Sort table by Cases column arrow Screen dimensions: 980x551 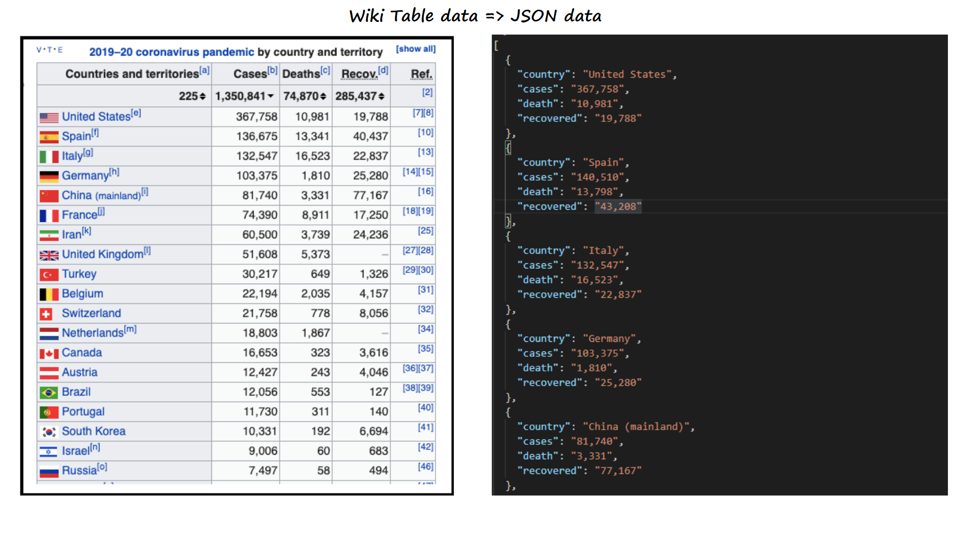[271, 96]
